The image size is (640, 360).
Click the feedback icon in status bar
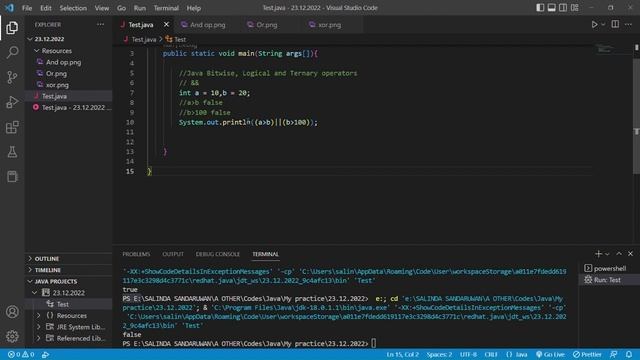tap(613, 354)
